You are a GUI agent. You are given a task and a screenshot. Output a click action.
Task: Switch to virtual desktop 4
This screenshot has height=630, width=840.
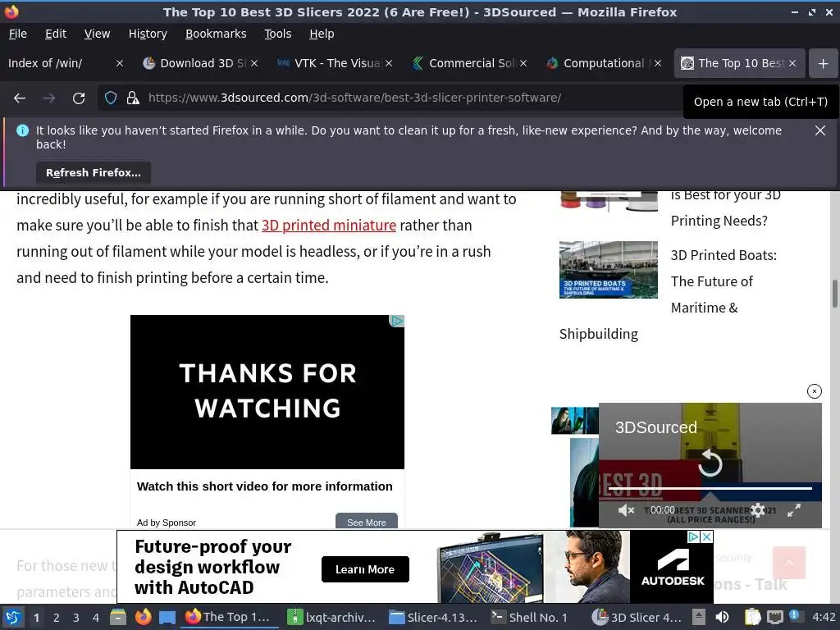[96, 617]
